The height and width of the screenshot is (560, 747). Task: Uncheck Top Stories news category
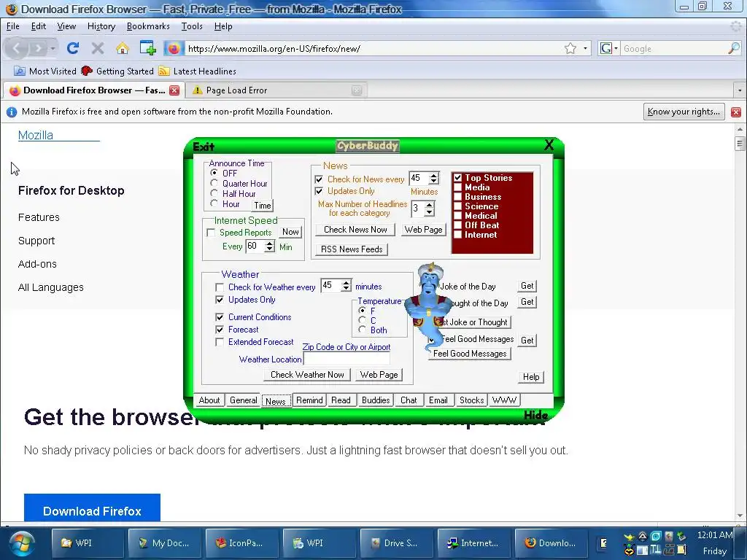458,178
